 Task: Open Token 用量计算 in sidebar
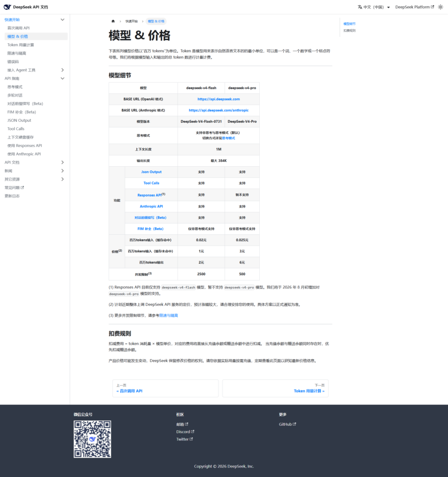21,45
